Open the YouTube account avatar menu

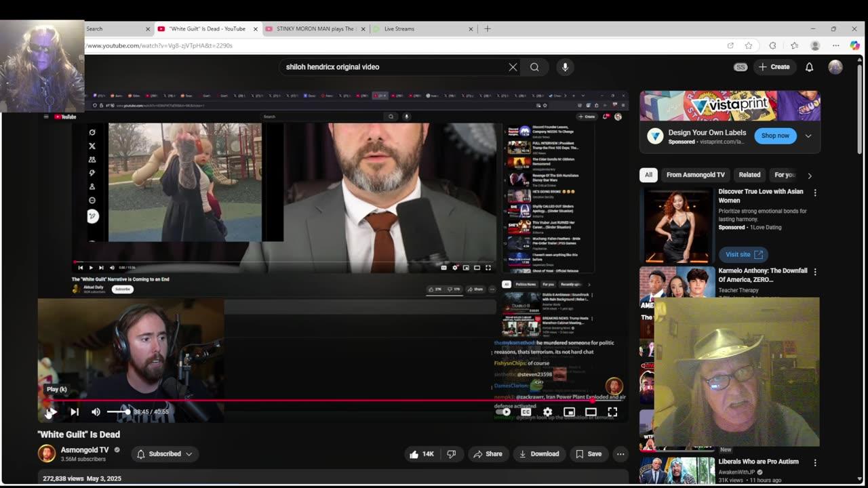click(835, 67)
